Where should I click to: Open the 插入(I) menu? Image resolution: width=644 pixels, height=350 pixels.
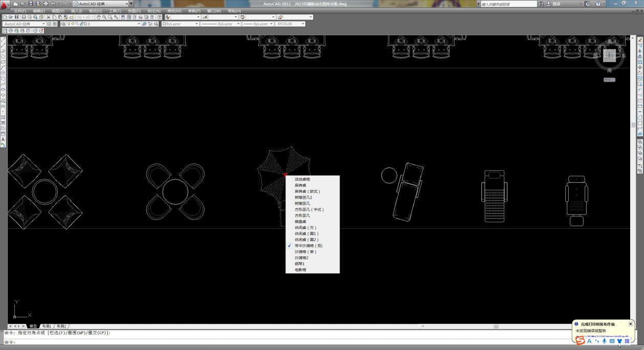click(76, 11)
